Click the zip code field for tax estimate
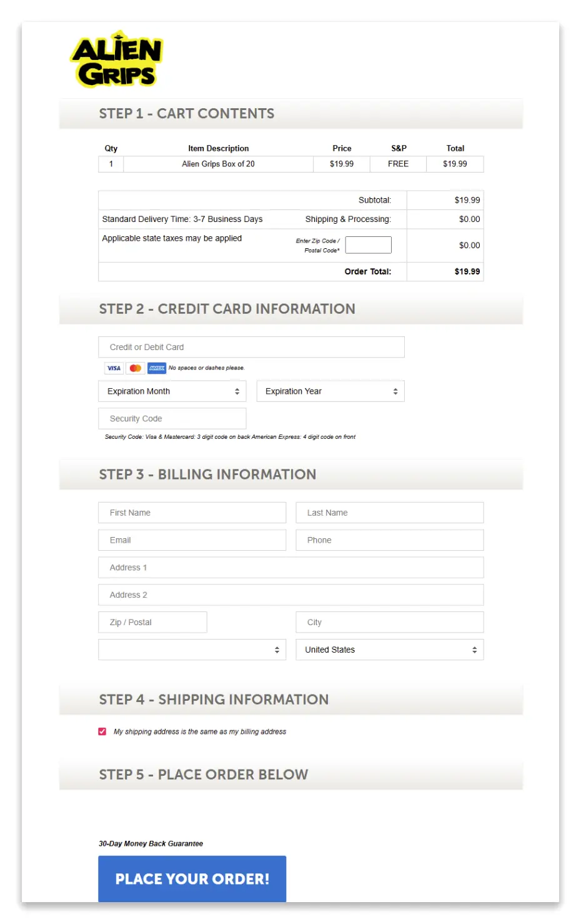This screenshot has height=924, width=581. [368, 244]
